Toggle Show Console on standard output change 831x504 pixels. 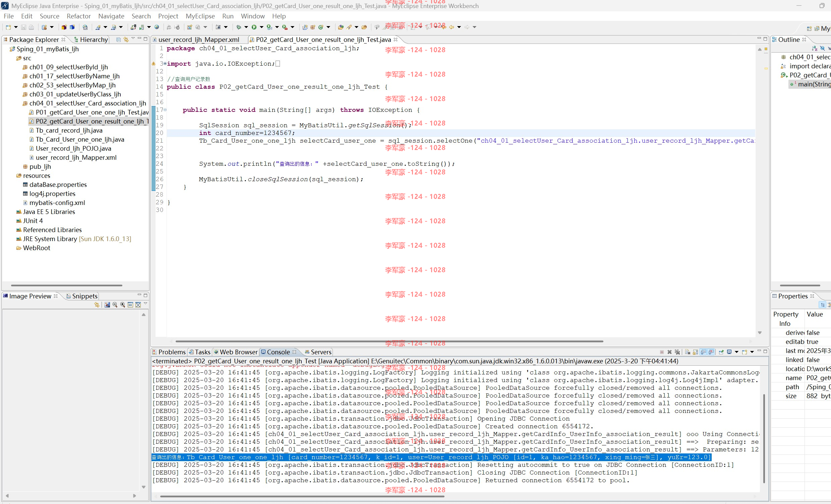704,352
